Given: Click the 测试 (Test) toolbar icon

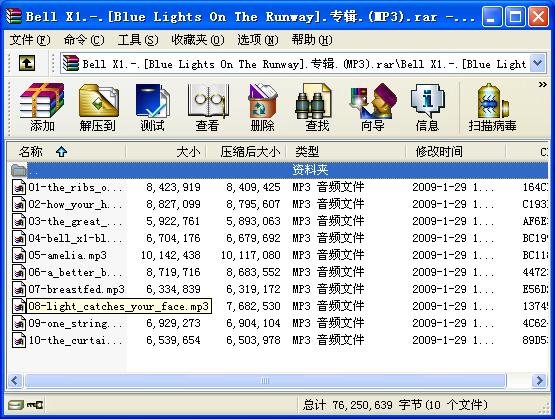Looking at the screenshot, I should coord(153,108).
